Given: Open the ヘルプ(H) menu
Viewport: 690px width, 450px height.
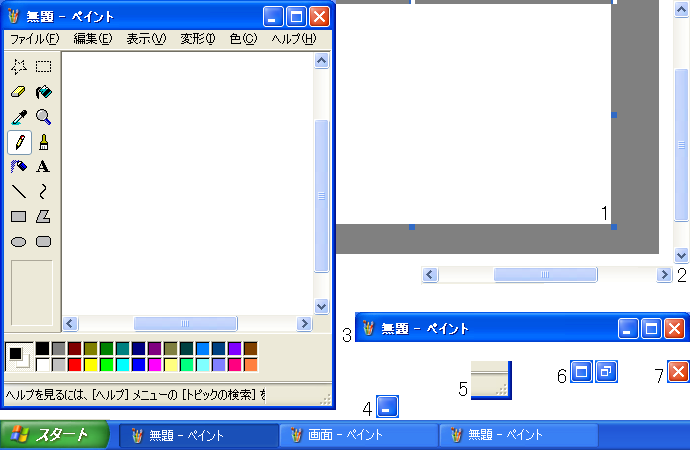Looking at the screenshot, I should click(x=293, y=39).
